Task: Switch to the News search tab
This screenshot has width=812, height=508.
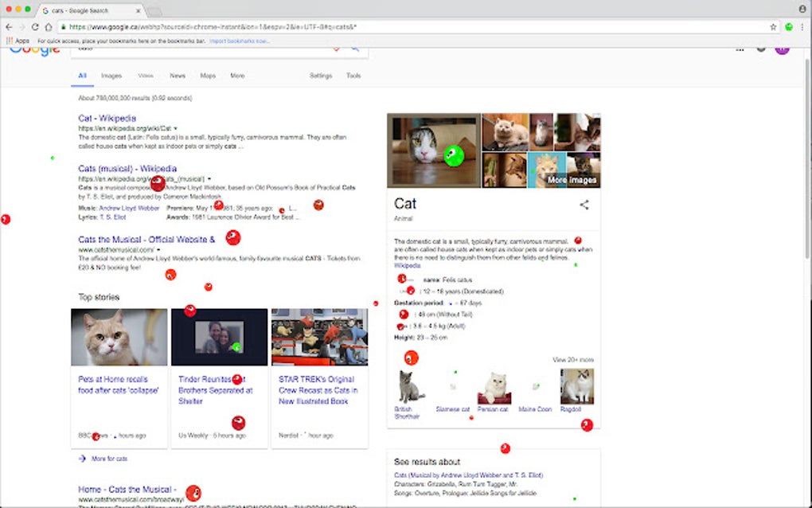Action: 178,76
